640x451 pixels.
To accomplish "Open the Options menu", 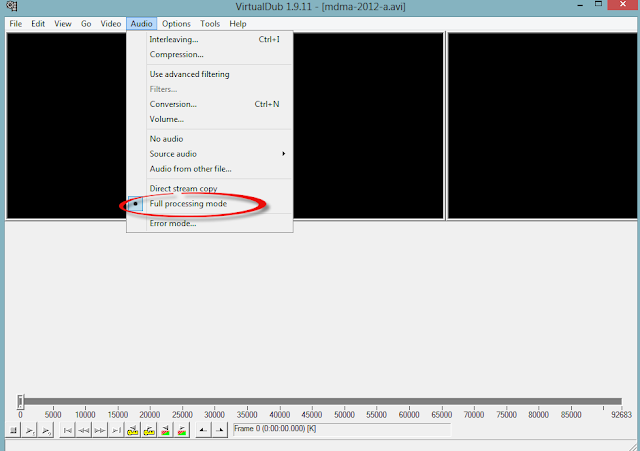I will 176,24.
